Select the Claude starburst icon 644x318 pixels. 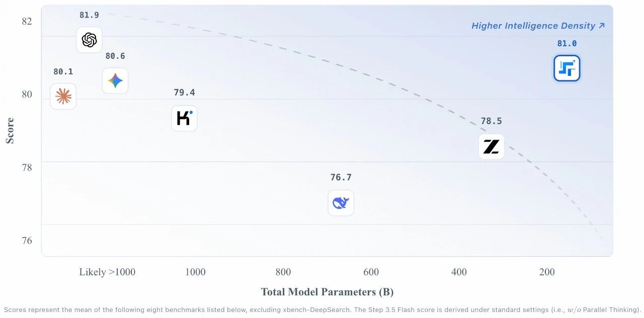coord(63,96)
